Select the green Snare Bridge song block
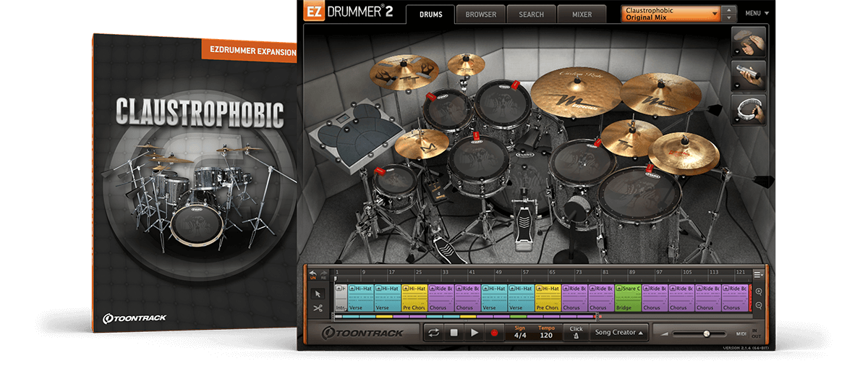This screenshot has height=374, width=868. click(x=627, y=297)
